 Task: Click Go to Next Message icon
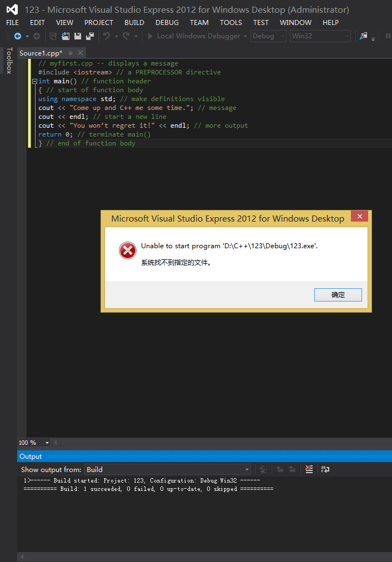click(x=292, y=469)
